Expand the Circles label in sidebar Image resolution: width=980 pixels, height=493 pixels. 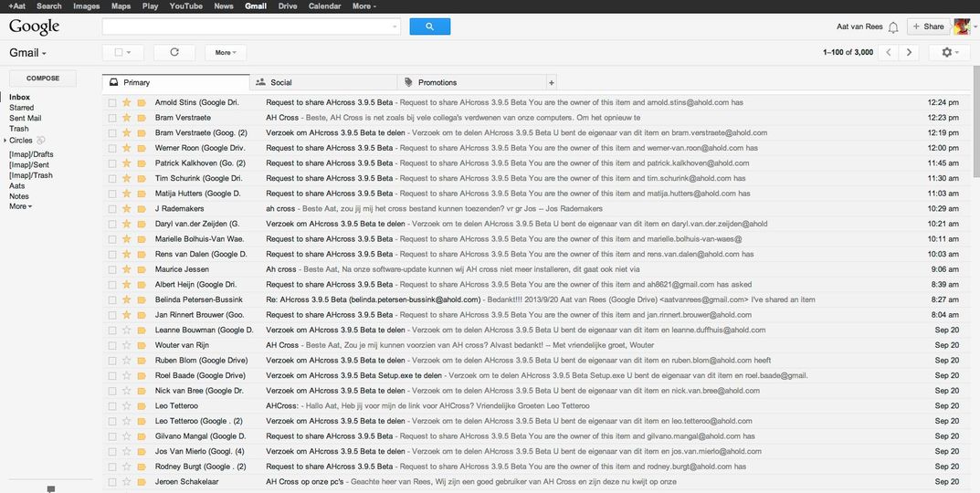click(x=5, y=141)
